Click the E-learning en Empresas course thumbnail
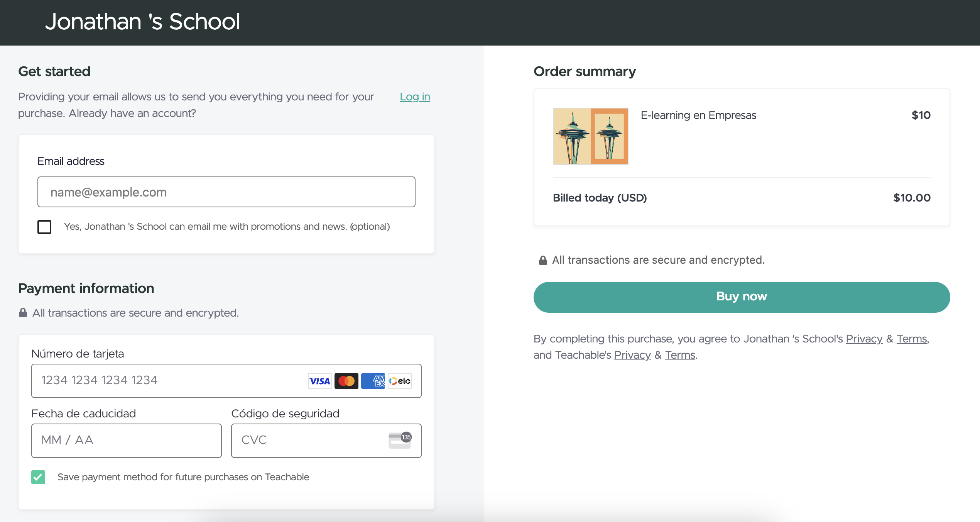 point(590,136)
